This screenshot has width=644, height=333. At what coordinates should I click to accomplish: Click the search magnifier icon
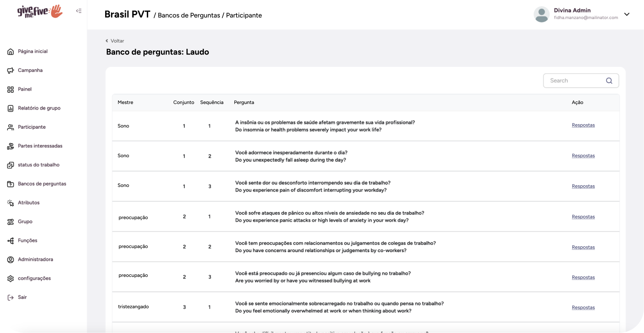[x=609, y=81]
